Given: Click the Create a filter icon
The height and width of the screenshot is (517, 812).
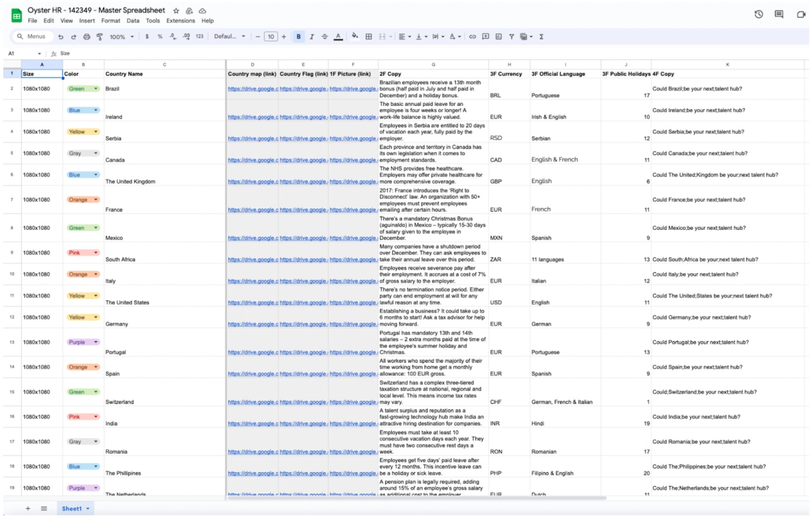Looking at the screenshot, I should [511, 37].
